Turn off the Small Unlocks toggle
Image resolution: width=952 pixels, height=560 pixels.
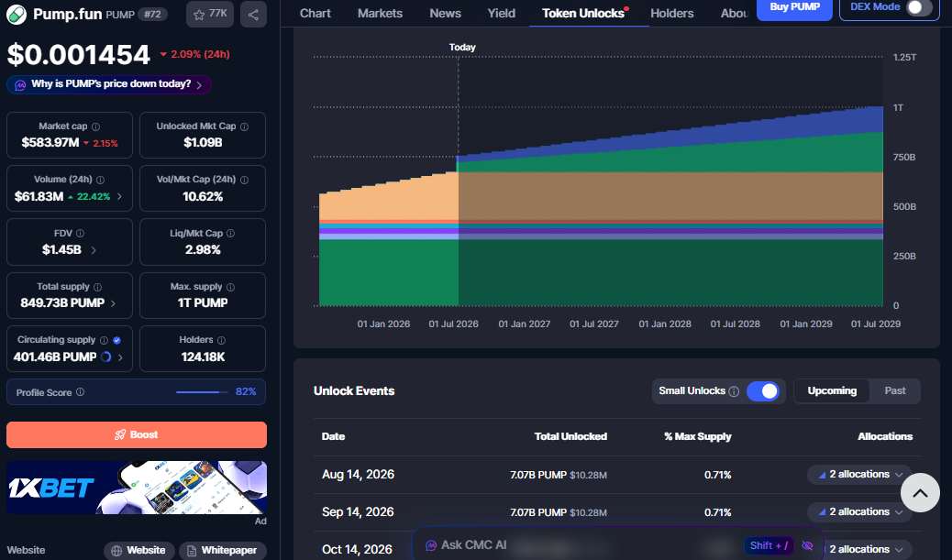[x=762, y=391]
